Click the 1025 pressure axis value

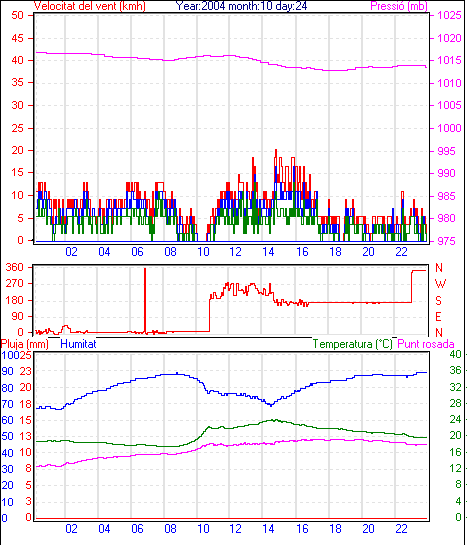coord(449,15)
